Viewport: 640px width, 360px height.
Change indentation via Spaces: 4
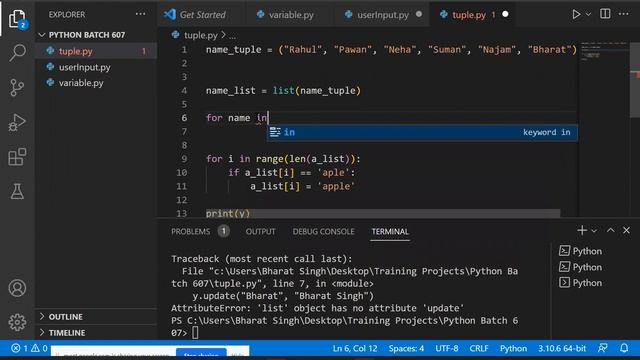[x=406, y=349]
